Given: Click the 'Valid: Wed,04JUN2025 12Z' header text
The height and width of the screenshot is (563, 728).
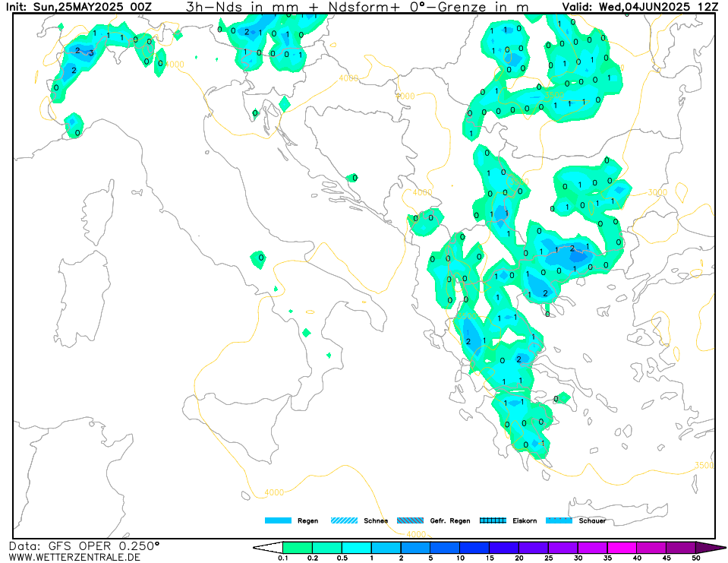Looking at the screenshot, I should 640,7.
